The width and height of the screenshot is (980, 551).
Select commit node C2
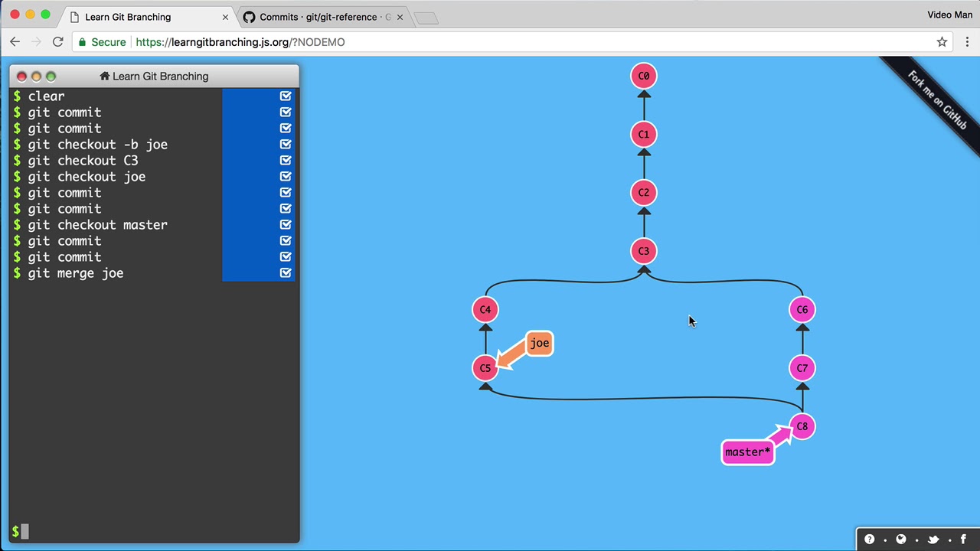644,192
